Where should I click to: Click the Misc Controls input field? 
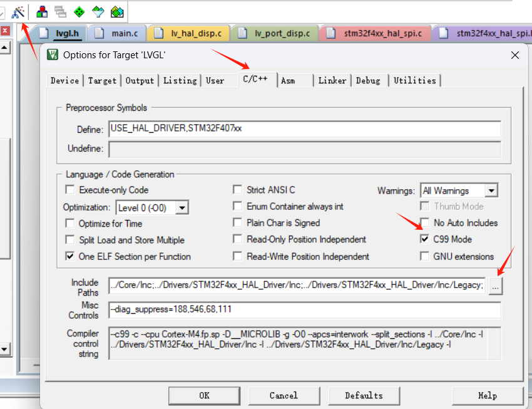click(305, 309)
